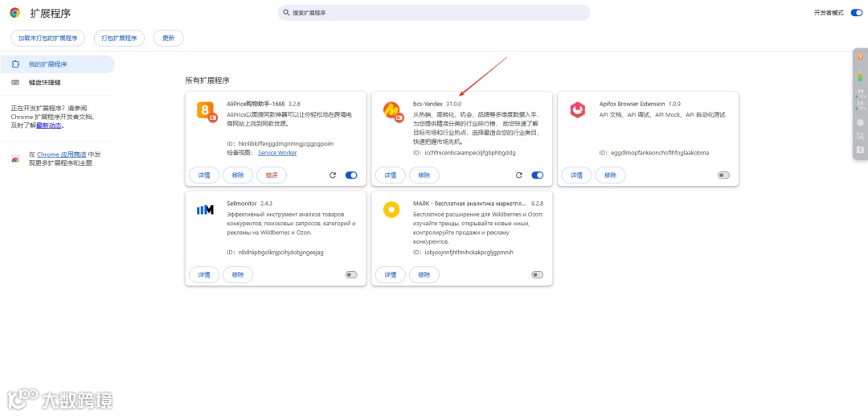Click the keyboard icon beside 键盘快捷键
This screenshot has height=416, width=868.
[x=15, y=83]
